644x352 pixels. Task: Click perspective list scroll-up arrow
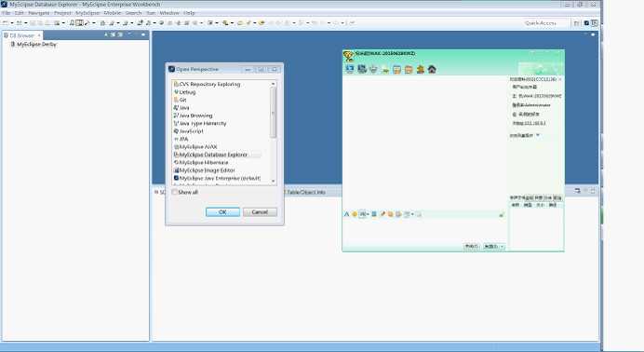273,84
